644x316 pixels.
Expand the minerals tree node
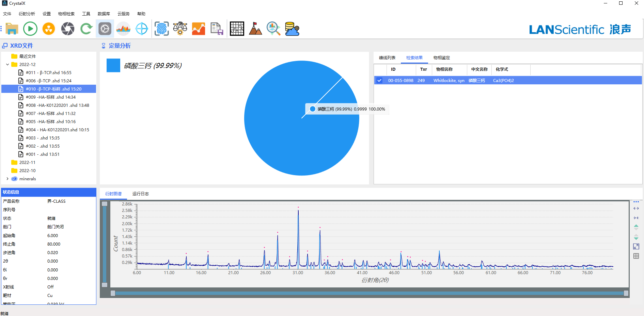7,179
